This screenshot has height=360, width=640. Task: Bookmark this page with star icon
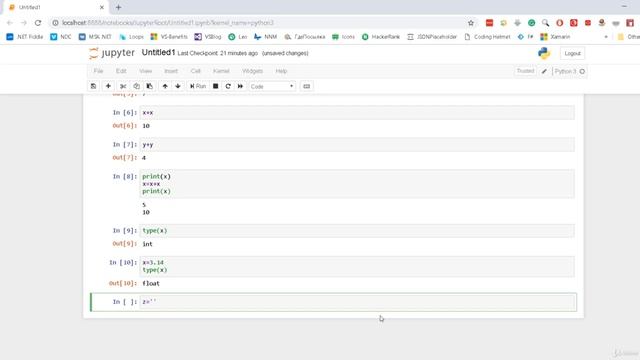471,23
